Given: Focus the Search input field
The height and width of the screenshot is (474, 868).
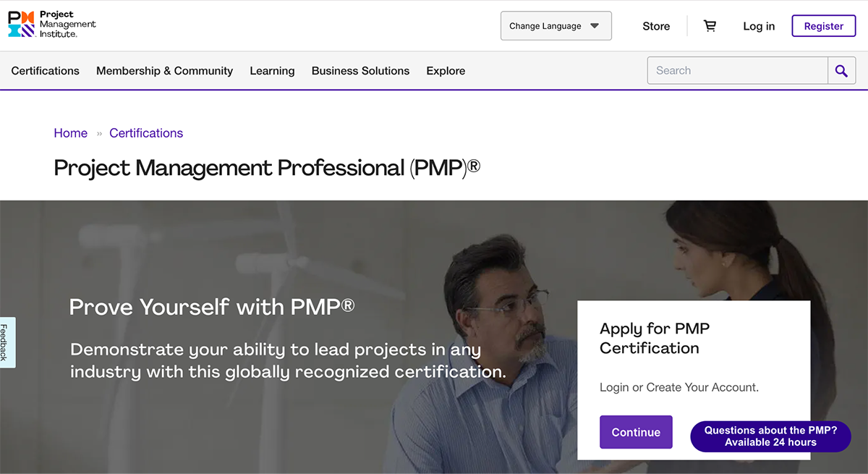Looking at the screenshot, I should tap(738, 71).
